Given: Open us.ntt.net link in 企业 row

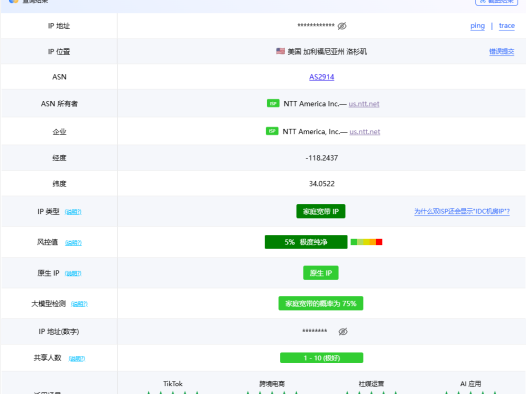Looking at the screenshot, I should 365,132.
